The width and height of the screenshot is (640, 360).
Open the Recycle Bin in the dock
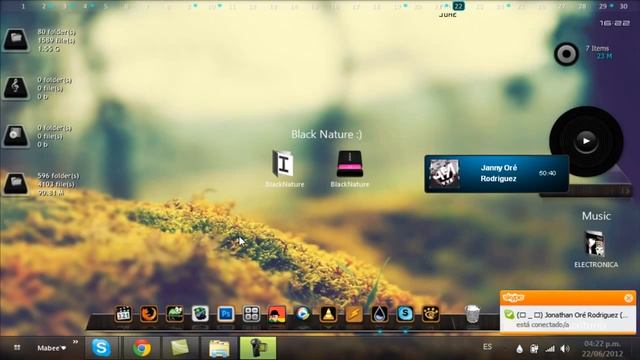pyautogui.click(x=472, y=314)
